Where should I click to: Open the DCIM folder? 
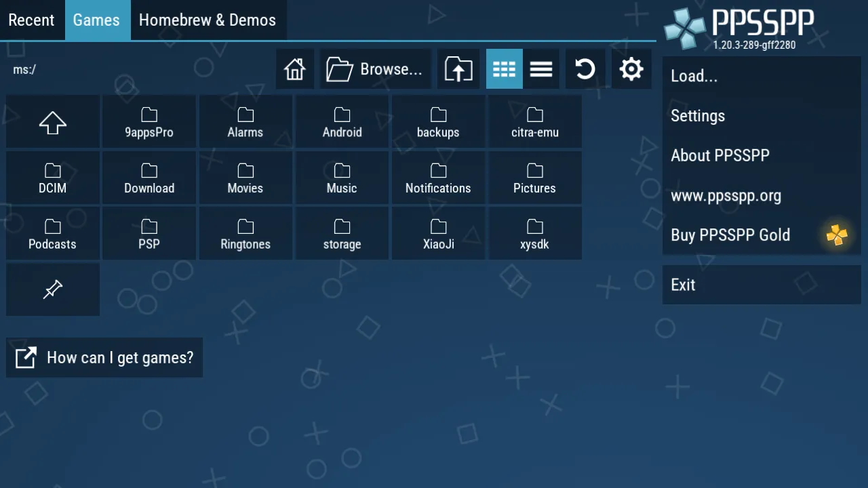(x=53, y=178)
